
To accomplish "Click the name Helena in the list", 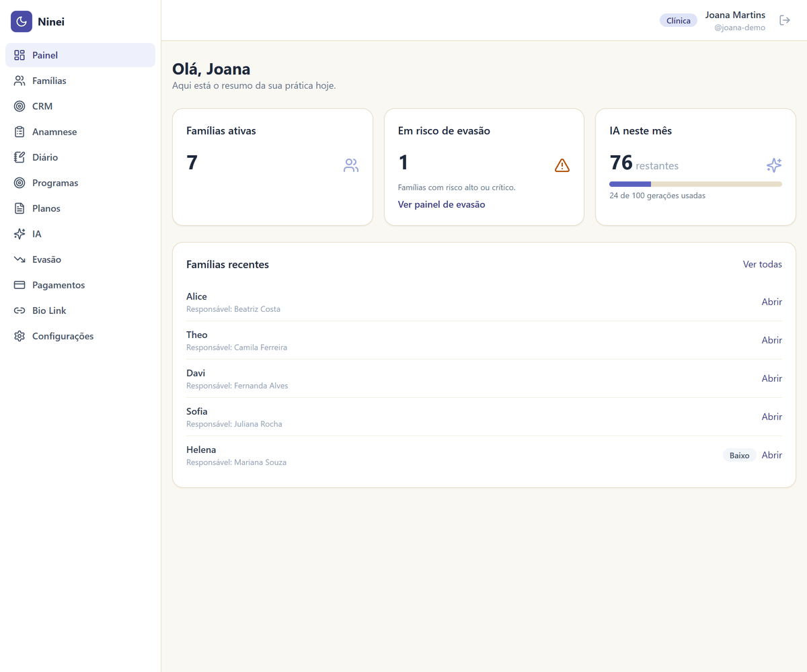I will tap(201, 450).
